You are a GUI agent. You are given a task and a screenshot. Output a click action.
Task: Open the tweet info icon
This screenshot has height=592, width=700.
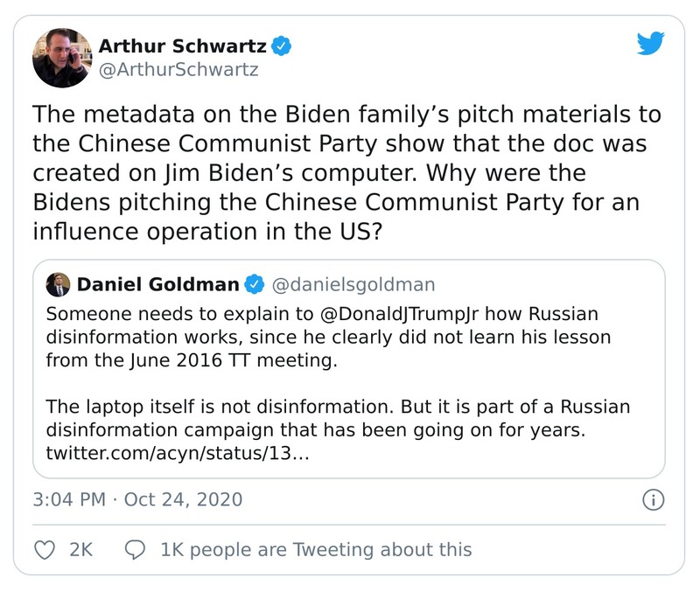653,500
